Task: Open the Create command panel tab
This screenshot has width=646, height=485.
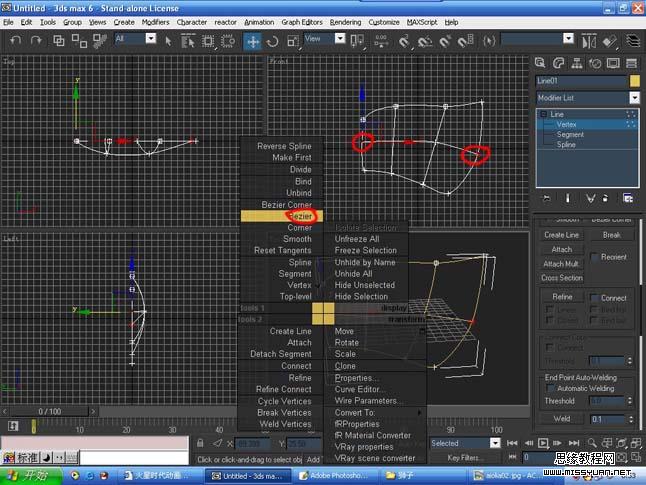Action: pos(540,63)
